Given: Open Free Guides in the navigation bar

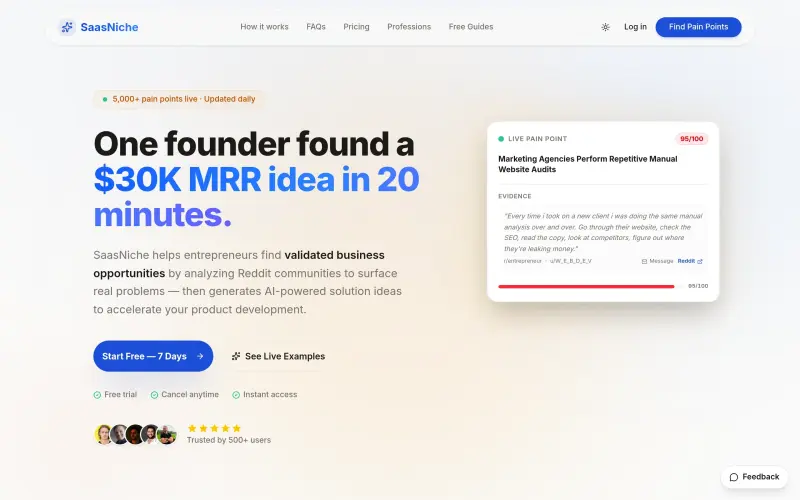Looking at the screenshot, I should pos(471,27).
